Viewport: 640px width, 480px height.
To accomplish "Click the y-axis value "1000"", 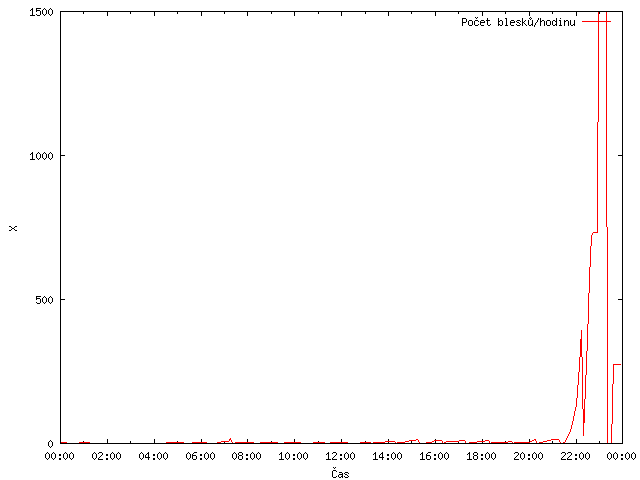I will (x=41, y=156).
